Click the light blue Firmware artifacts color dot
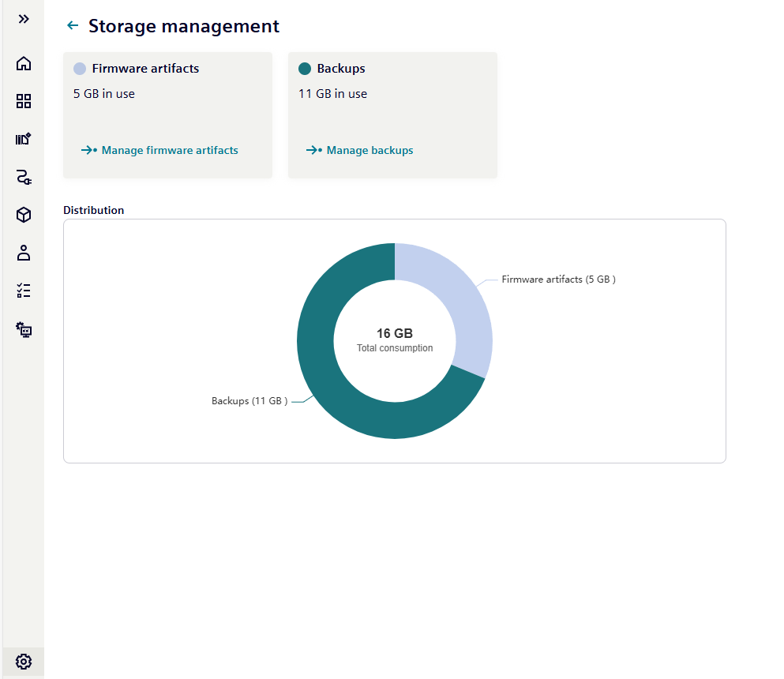 (80, 69)
